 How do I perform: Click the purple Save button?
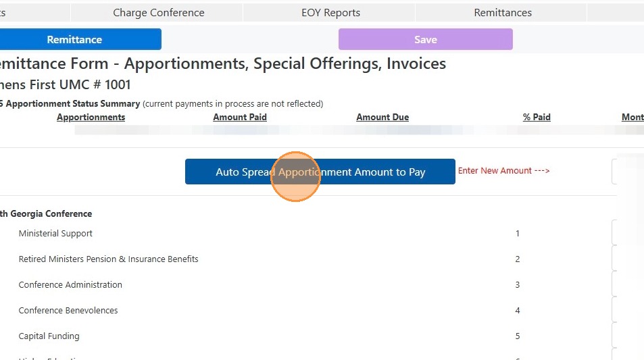[425, 39]
